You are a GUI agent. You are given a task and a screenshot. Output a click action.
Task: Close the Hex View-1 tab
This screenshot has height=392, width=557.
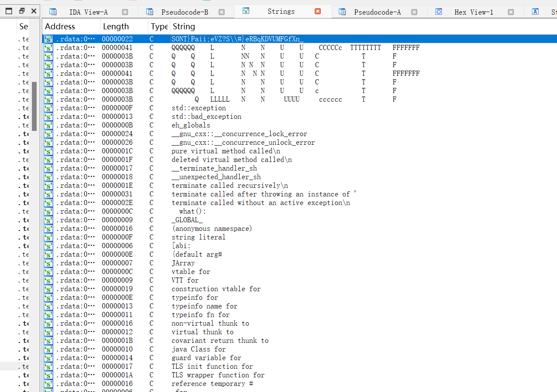tap(511, 12)
